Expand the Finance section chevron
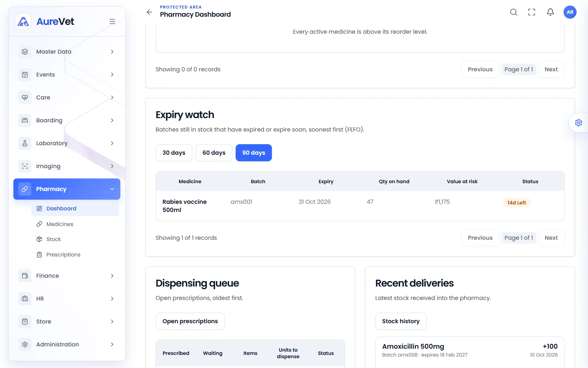588x368 pixels. pyautogui.click(x=112, y=276)
